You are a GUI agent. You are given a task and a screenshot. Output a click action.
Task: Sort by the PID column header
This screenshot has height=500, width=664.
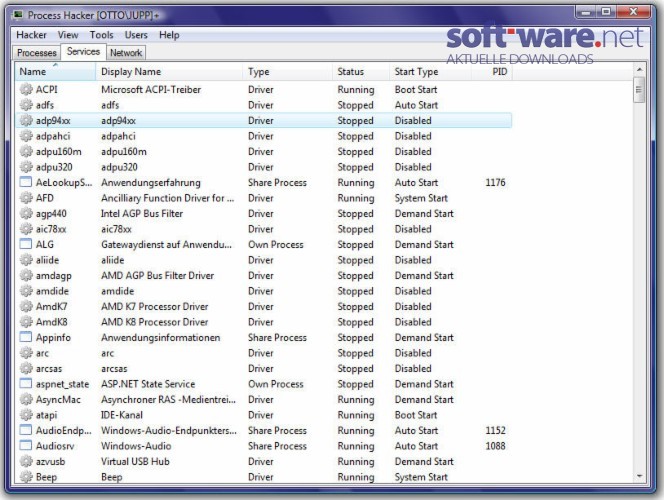[492, 72]
